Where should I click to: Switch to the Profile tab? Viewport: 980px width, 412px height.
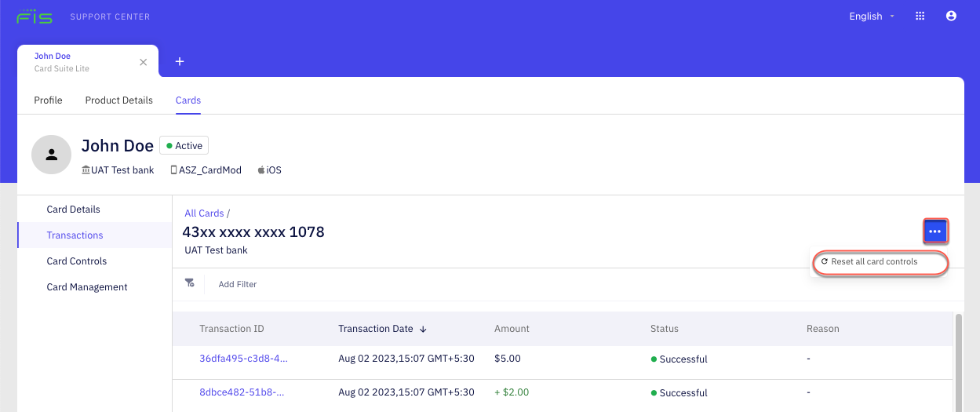click(48, 100)
